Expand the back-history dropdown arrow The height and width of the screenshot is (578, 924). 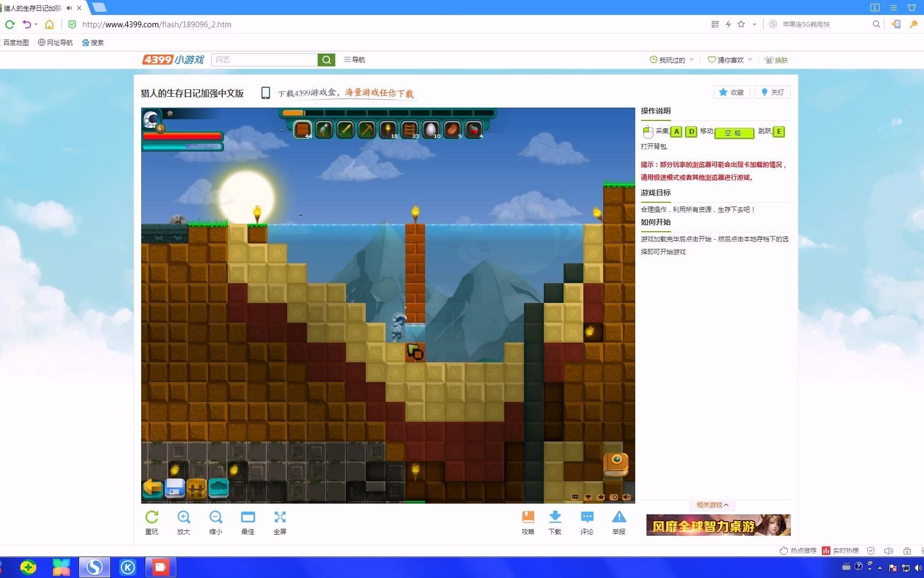tap(36, 25)
